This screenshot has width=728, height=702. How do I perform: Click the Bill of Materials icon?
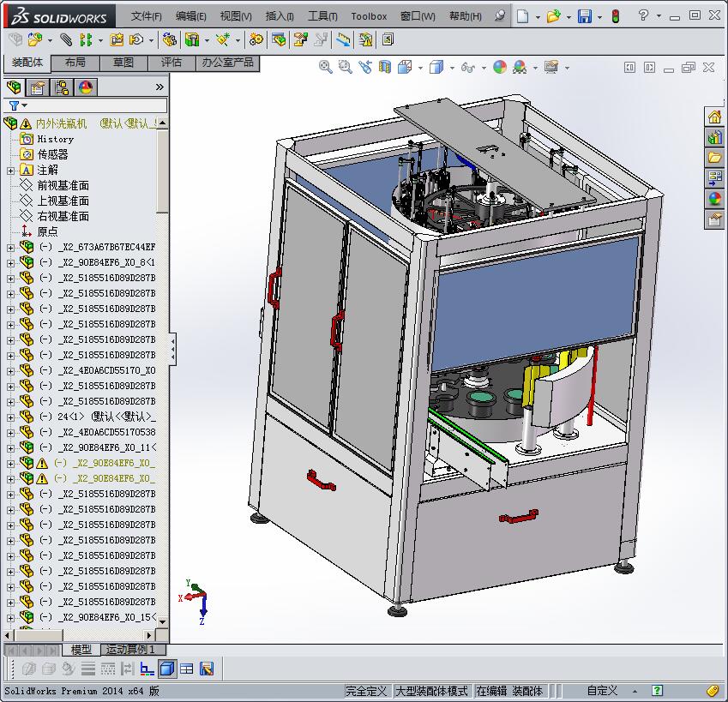(x=279, y=40)
